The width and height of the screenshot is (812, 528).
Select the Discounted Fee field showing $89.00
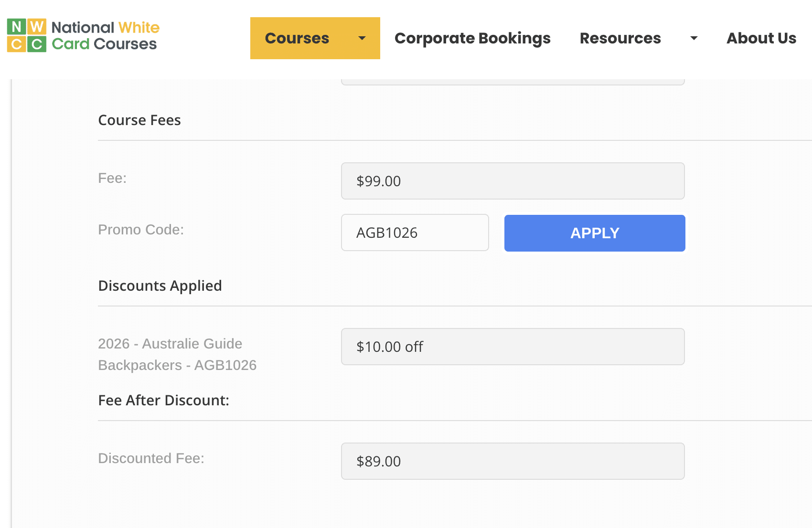pos(513,461)
